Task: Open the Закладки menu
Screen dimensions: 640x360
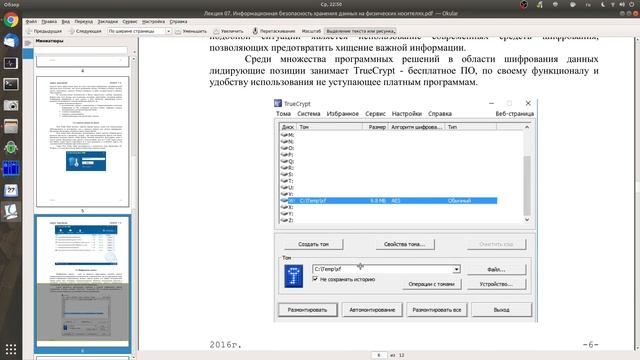Action: pos(107,22)
